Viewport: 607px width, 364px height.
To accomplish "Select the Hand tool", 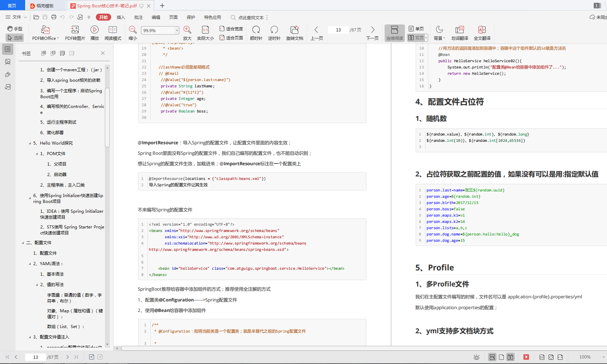I will pyautogui.click(x=15, y=29).
